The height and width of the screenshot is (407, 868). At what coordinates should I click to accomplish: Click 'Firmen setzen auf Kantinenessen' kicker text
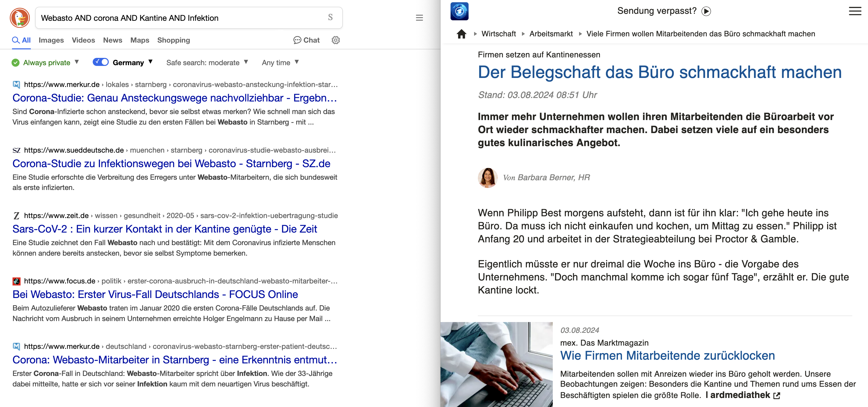539,55
